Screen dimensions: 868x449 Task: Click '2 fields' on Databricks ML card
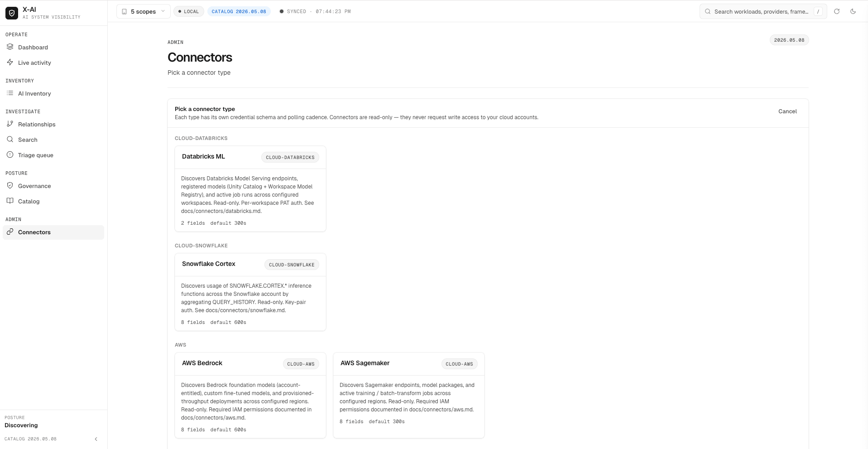click(193, 223)
